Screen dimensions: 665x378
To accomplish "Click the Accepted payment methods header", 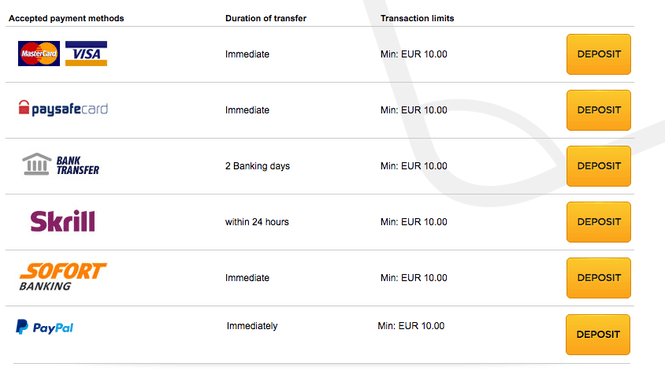I will (66, 18).
